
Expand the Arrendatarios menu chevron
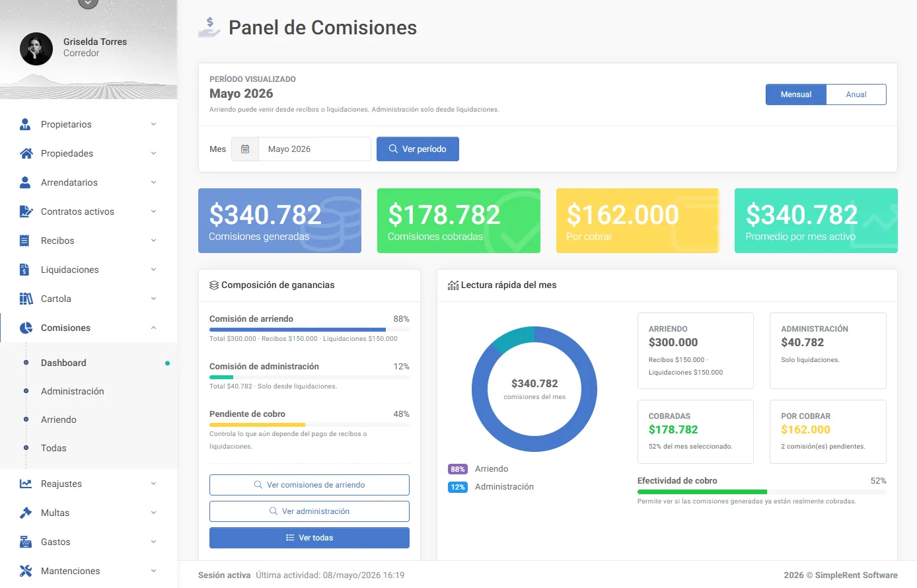(x=153, y=182)
